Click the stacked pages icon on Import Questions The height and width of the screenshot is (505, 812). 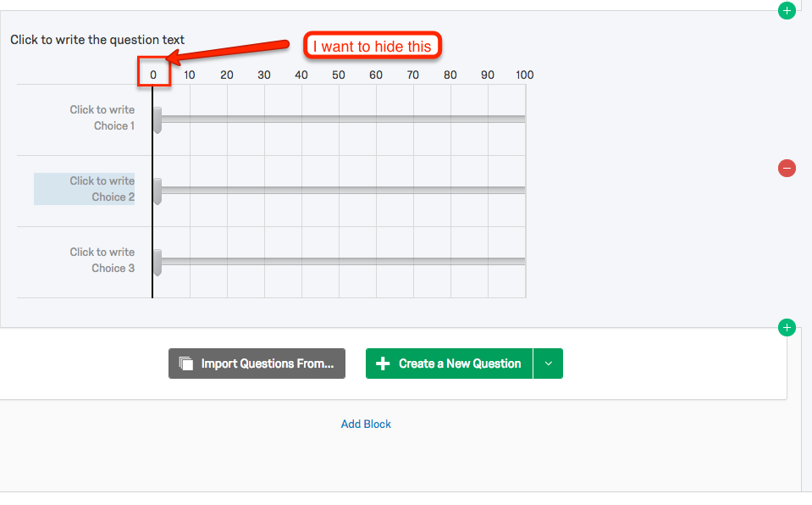point(186,363)
